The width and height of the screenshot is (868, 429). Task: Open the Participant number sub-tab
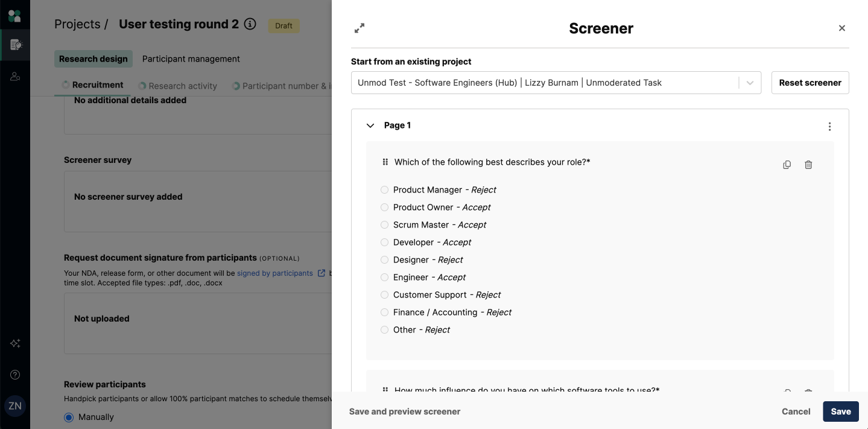pos(282,86)
